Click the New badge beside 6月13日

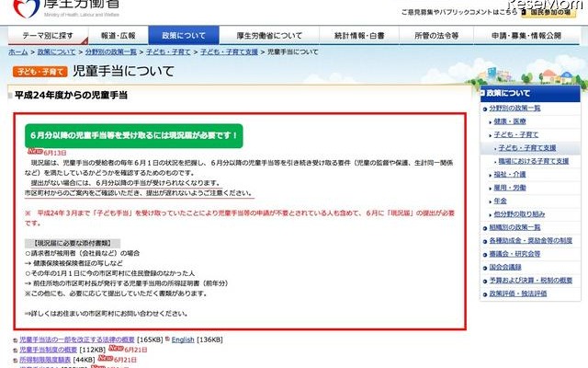(x=35, y=151)
